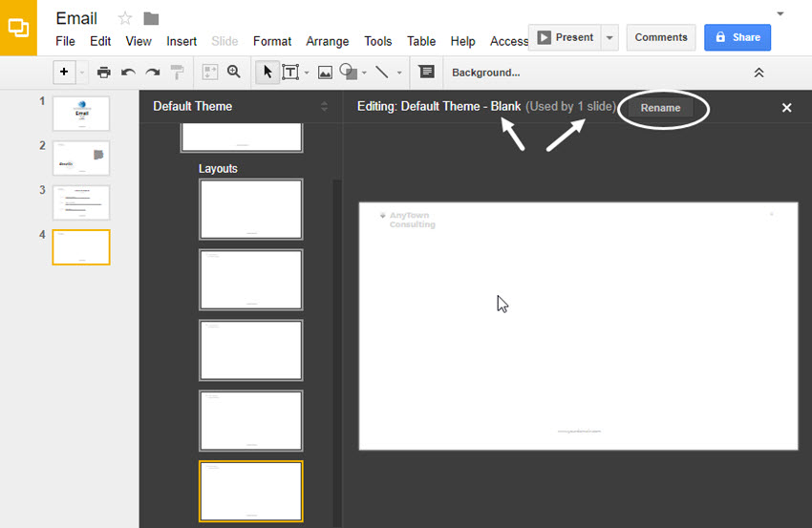Viewport: 812px width, 528px height.
Task: Select slide 1 thumbnail
Action: tap(81, 114)
